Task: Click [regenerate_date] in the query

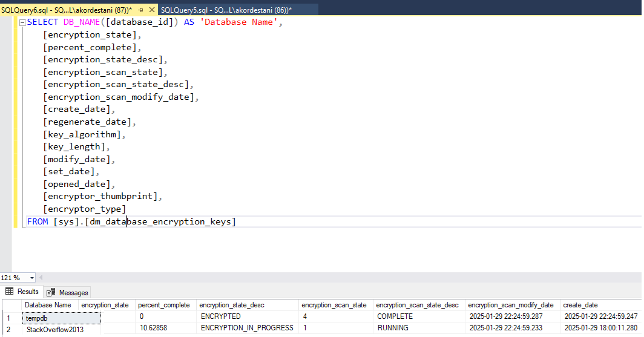Action: pyautogui.click(x=87, y=122)
